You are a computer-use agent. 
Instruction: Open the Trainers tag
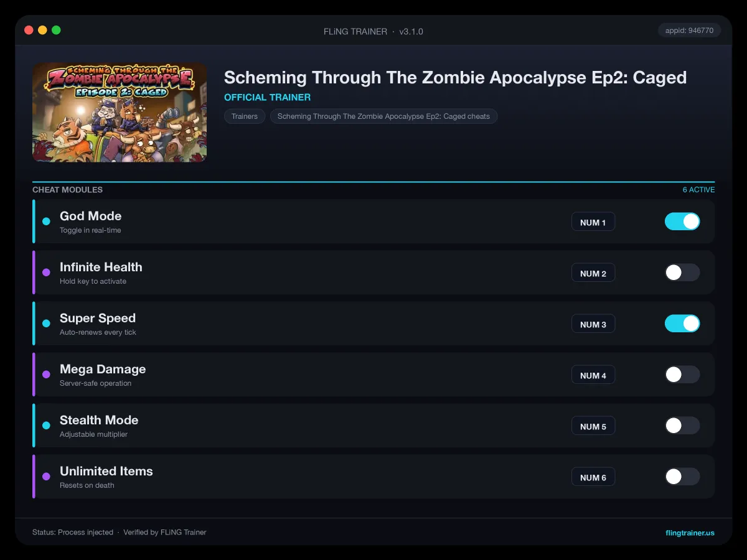(245, 116)
